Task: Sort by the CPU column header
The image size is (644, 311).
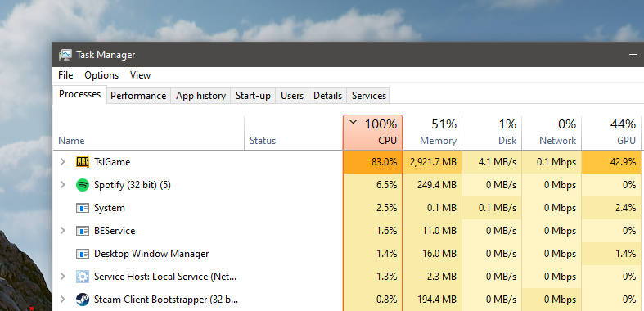Action: (372, 133)
